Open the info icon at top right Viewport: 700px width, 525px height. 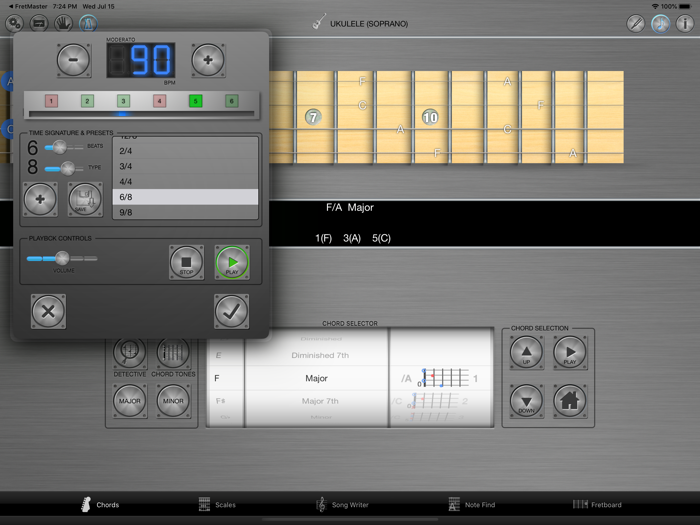tap(685, 24)
